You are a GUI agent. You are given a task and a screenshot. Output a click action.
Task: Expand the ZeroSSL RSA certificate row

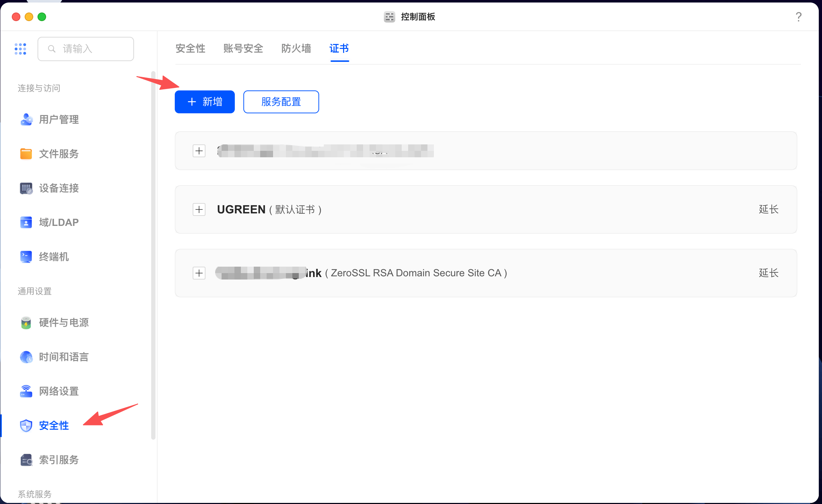199,273
